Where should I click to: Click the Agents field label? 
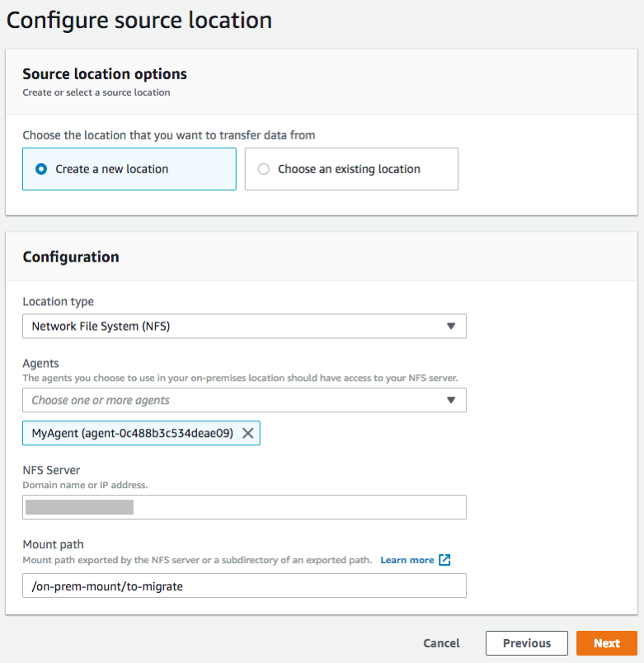coord(40,363)
